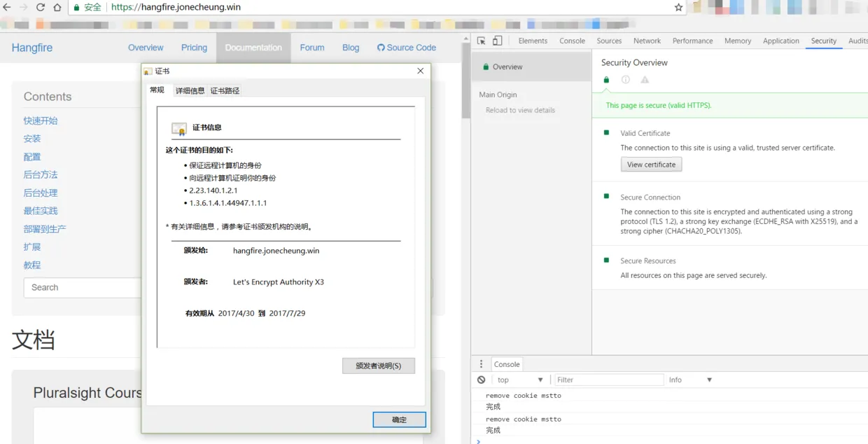Image resolution: width=868 pixels, height=444 pixels.
Task: Open Overview in the site navigation
Action: [146, 48]
